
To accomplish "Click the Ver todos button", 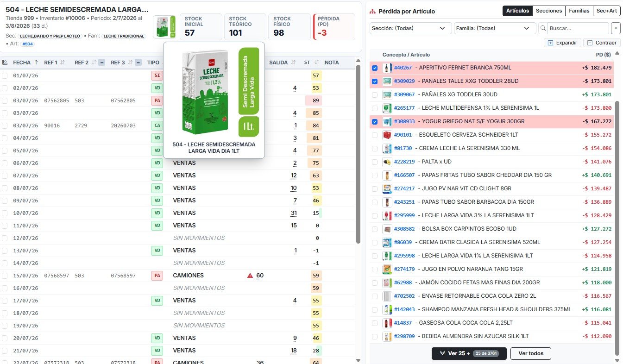I will pos(530,353).
